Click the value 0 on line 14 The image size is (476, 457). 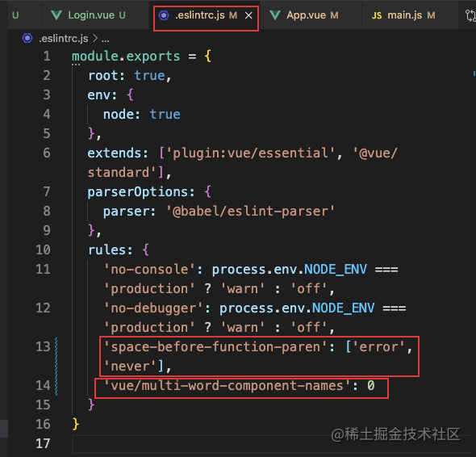pyautogui.click(x=371, y=386)
